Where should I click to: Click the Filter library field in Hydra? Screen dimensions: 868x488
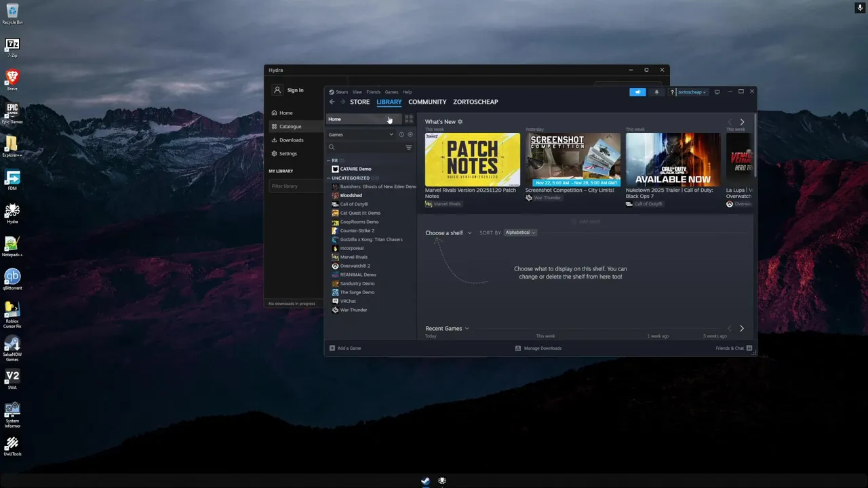click(296, 186)
